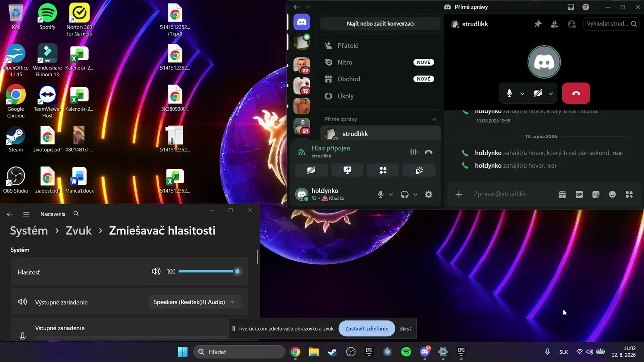Open Discord home direct messages button
The width and height of the screenshot is (644, 362).
302,22
